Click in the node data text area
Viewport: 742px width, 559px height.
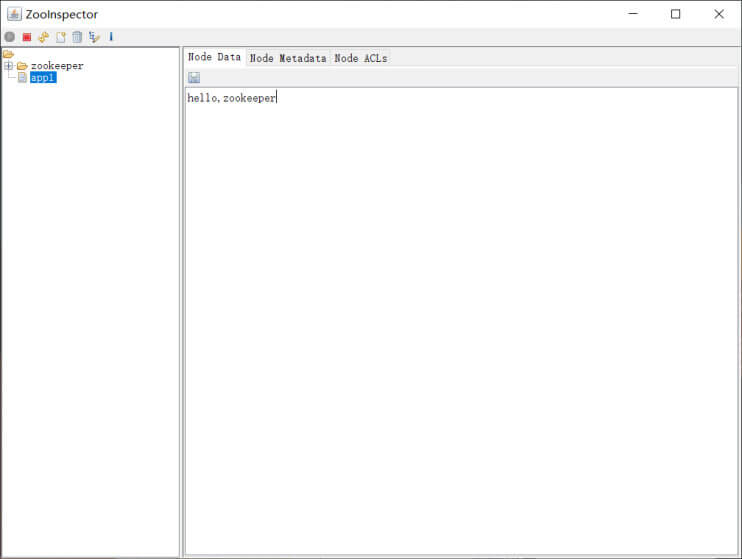coord(461,321)
